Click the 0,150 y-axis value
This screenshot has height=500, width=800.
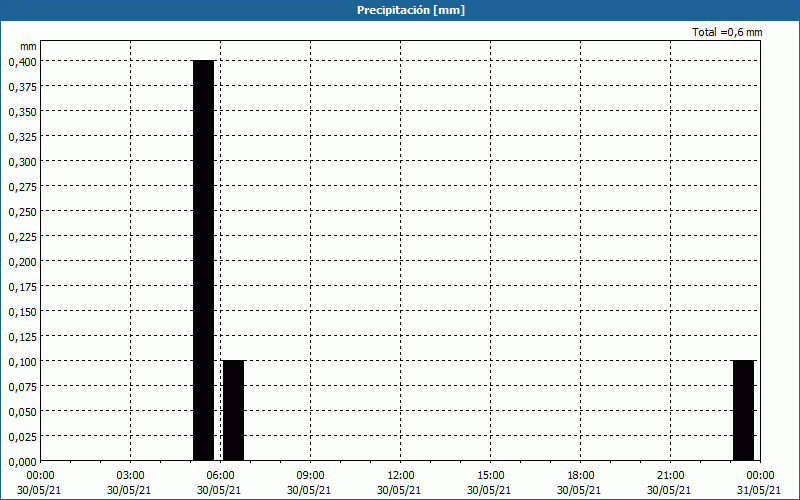pyautogui.click(x=22, y=311)
